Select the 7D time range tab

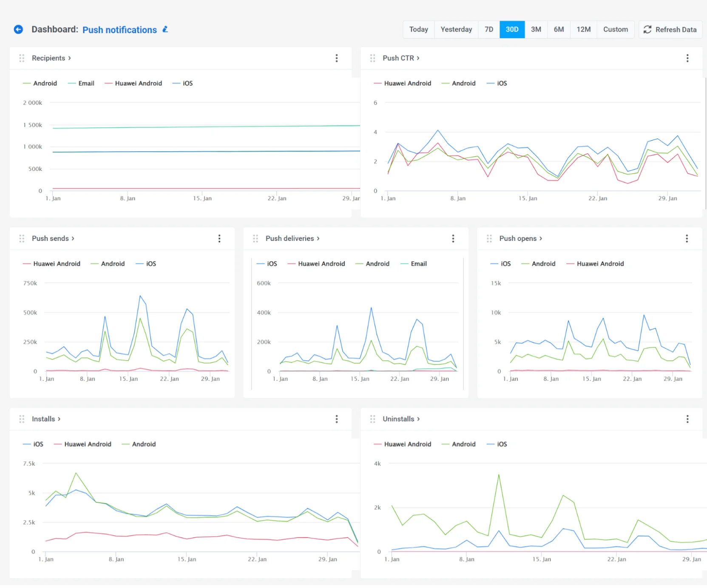[x=488, y=29]
